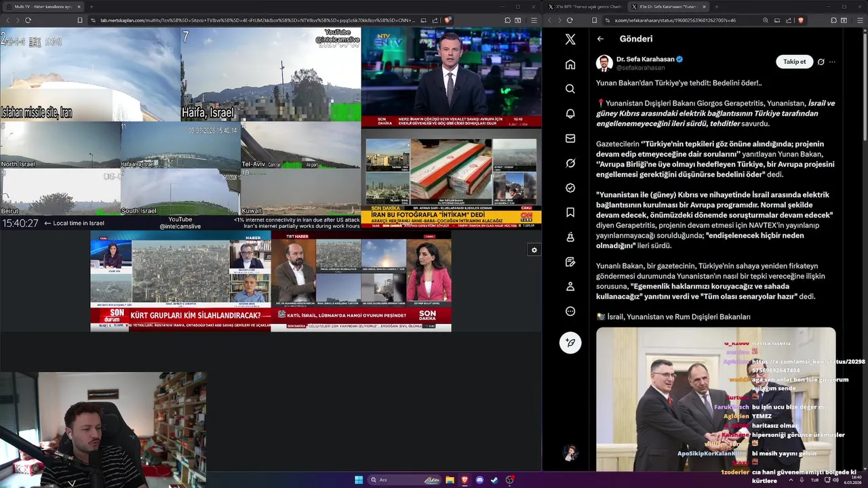Click the intelcamslive camera grid stream

pos(180,129)
